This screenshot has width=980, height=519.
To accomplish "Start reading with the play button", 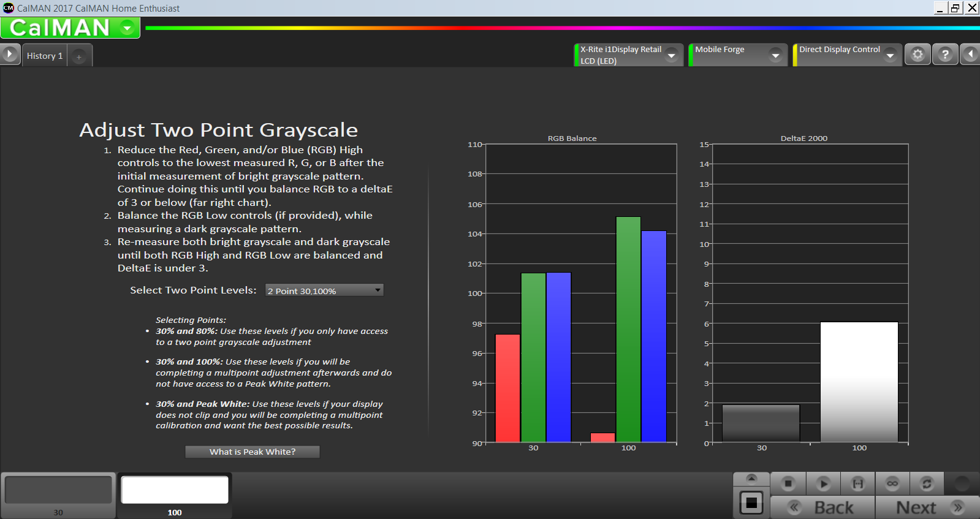I will click(x=823, y=483).
